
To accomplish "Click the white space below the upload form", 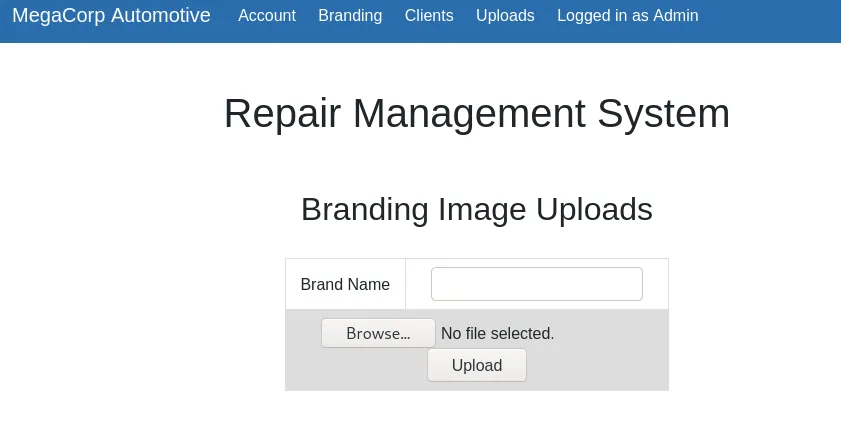I will click(x=476, y=412).
